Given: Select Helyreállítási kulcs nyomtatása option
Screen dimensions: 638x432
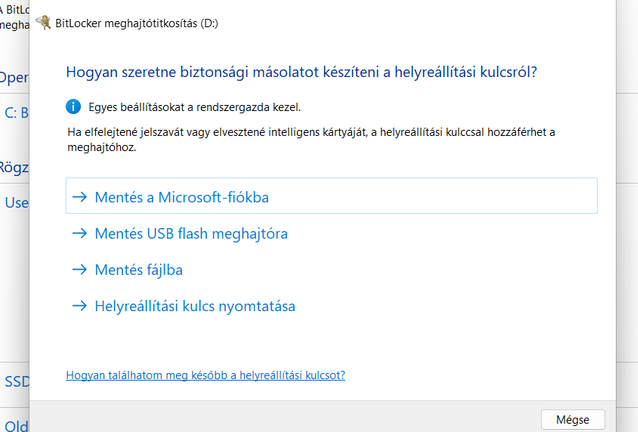Looking at the screenshot, I should pyautogui.click(x=194, y=306).
